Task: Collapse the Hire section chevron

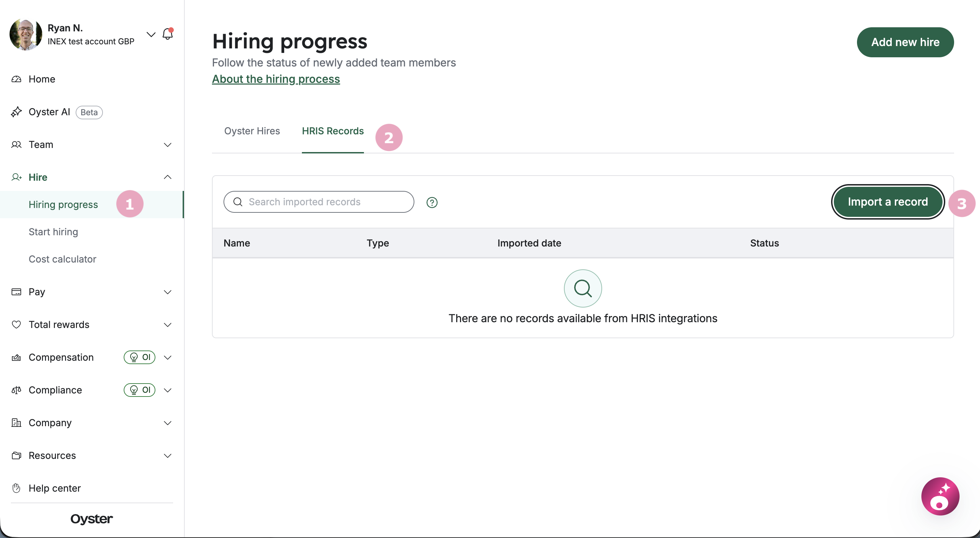Action: (167, 177)
